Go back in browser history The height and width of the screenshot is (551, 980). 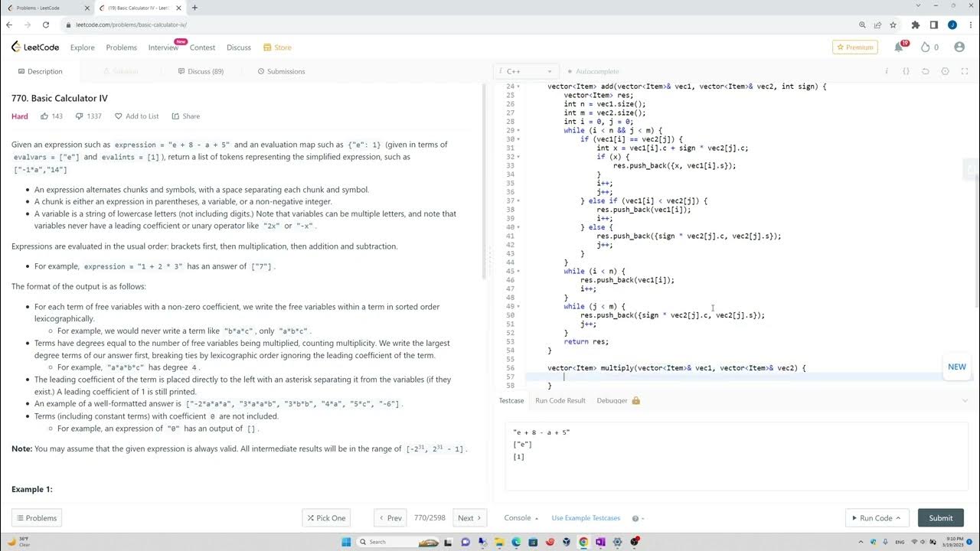tap(9, 24)
